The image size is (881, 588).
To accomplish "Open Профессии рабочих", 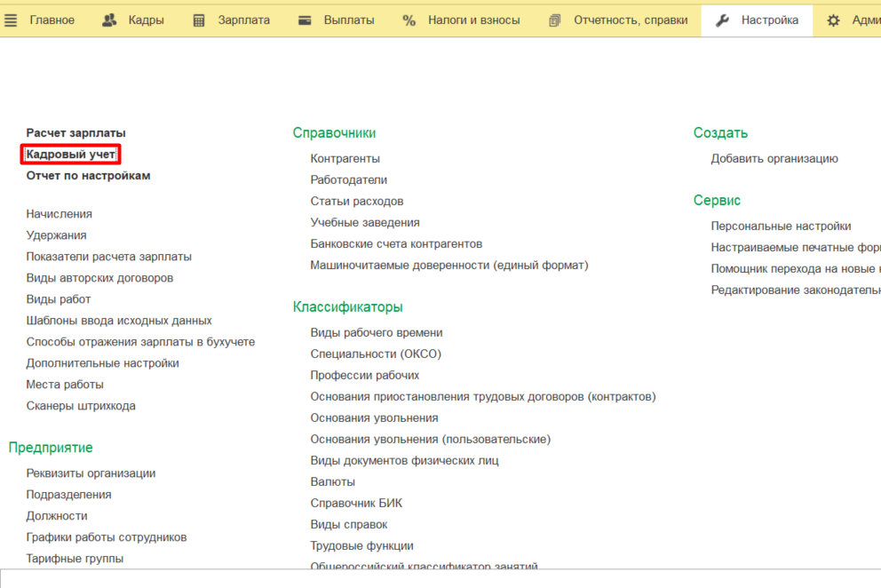I will coord(365,376).
